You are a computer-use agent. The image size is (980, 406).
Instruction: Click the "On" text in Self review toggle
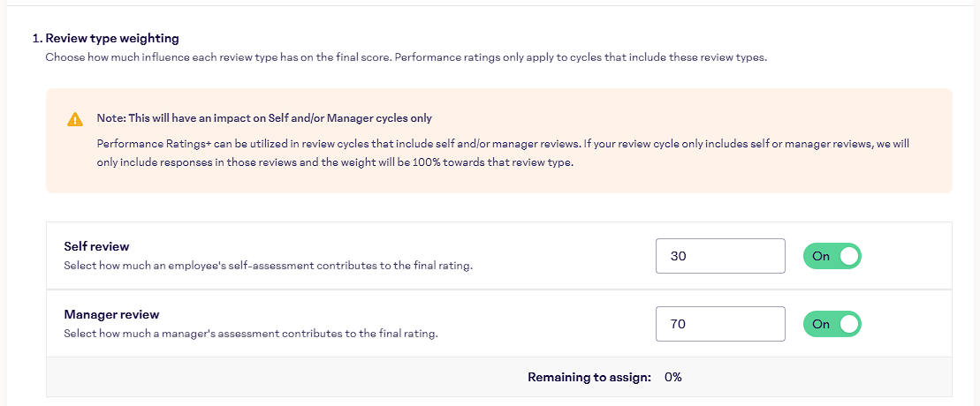(821, 256)
